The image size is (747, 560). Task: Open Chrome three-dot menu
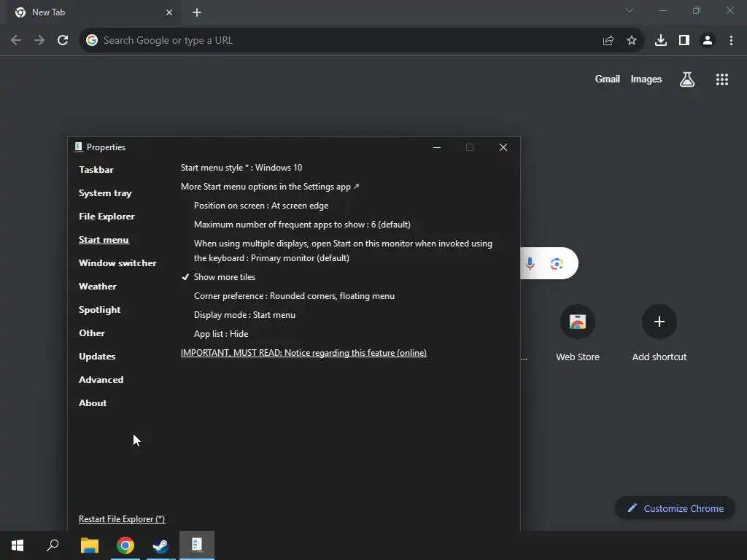tap(731, 41)
